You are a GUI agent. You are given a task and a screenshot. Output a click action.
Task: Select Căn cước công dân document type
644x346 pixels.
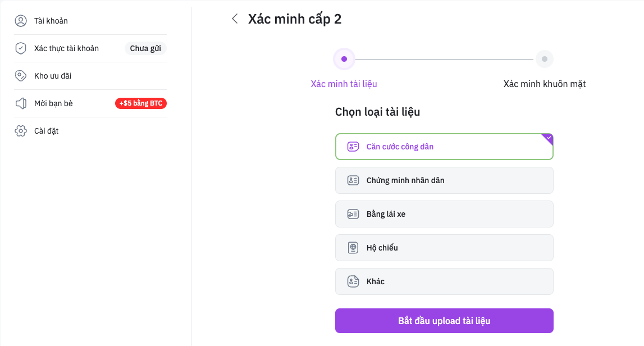point(444,147)
